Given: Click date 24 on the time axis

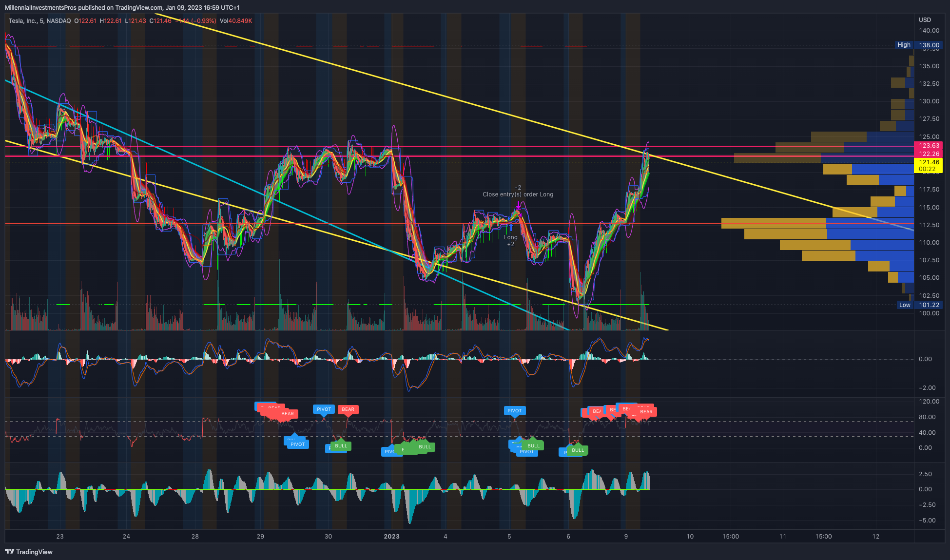Looking at the screenshot, I should point(126,537).
